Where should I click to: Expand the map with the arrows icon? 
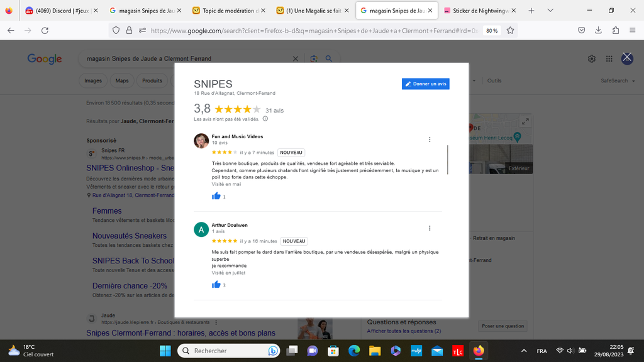525,121
